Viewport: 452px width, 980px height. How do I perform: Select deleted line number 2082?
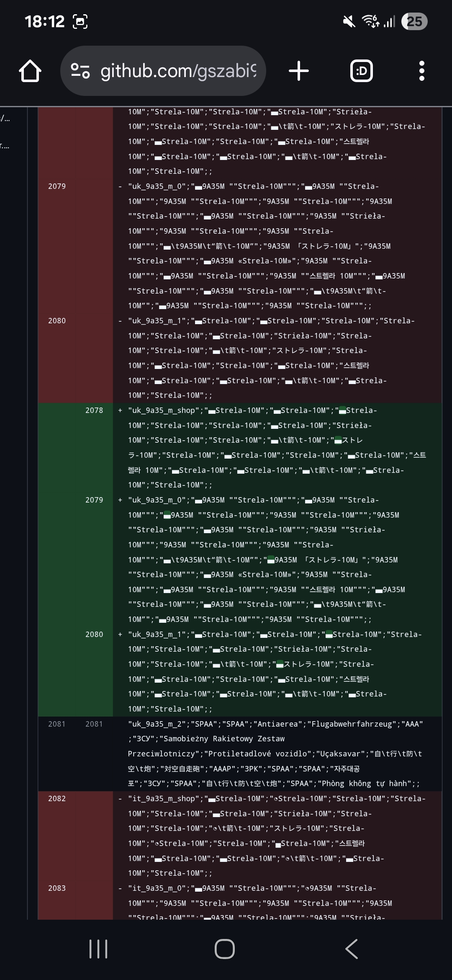[x=57, y=799]
